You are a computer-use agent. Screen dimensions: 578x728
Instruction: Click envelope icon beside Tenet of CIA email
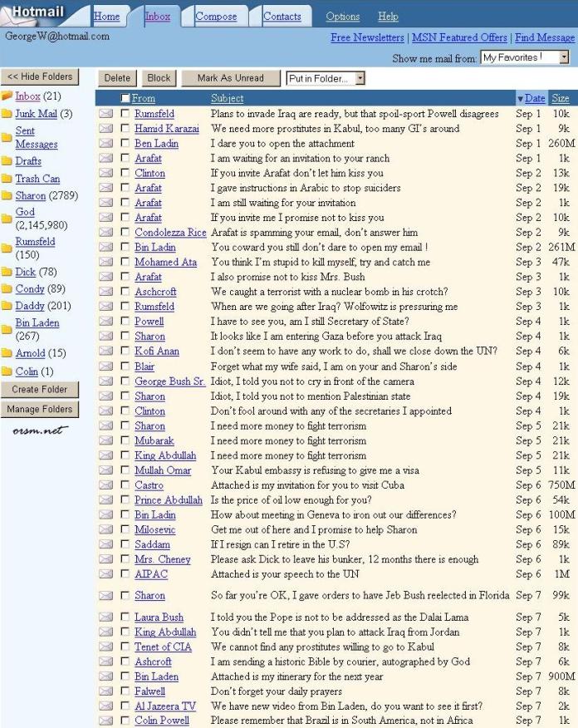click(x=106, y=647)
